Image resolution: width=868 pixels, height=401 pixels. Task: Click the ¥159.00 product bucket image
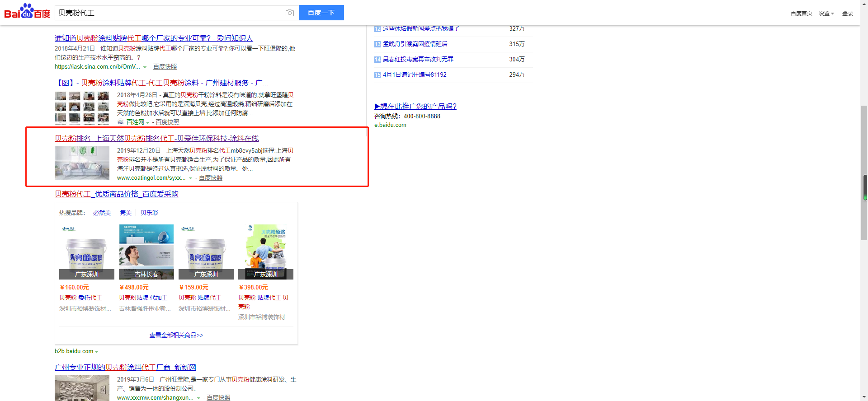(206, 252)
